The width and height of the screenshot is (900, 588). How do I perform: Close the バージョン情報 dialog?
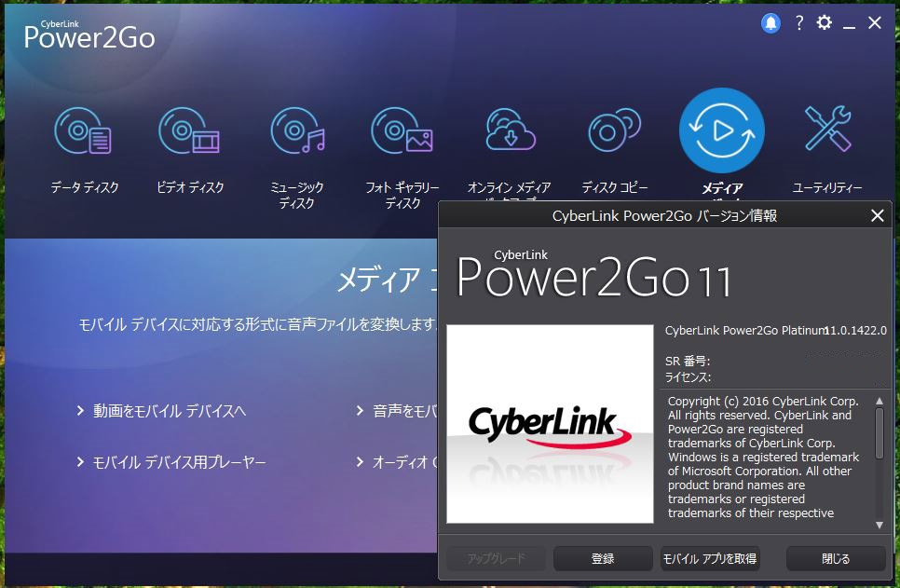pyautogui.click(x=877, y=215)
